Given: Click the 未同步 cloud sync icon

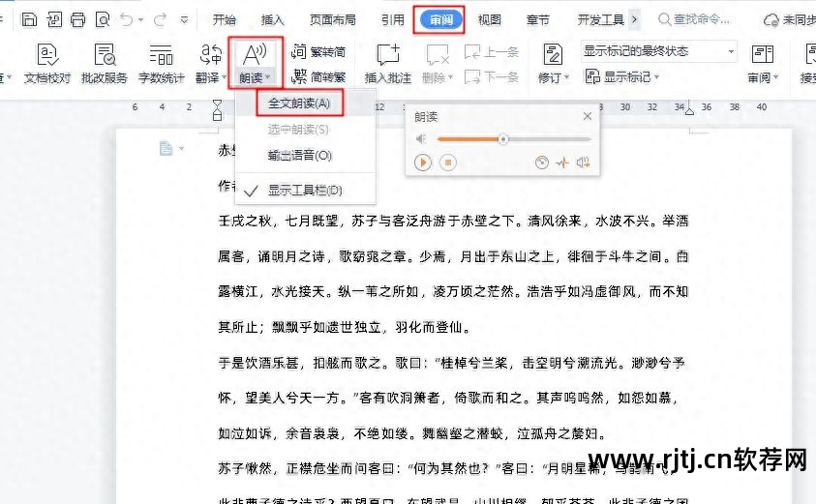Looking at the screenshot, I should tap(771, 20).
